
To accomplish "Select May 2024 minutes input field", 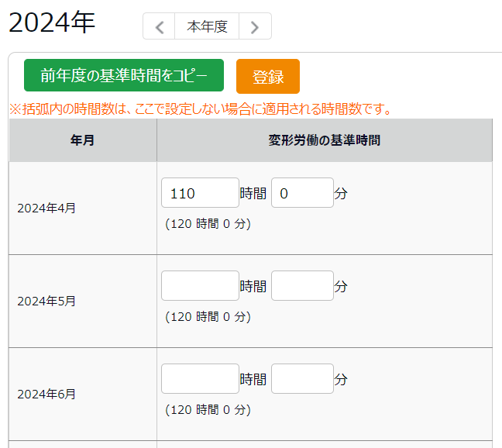I will click(x=302, y=286).
